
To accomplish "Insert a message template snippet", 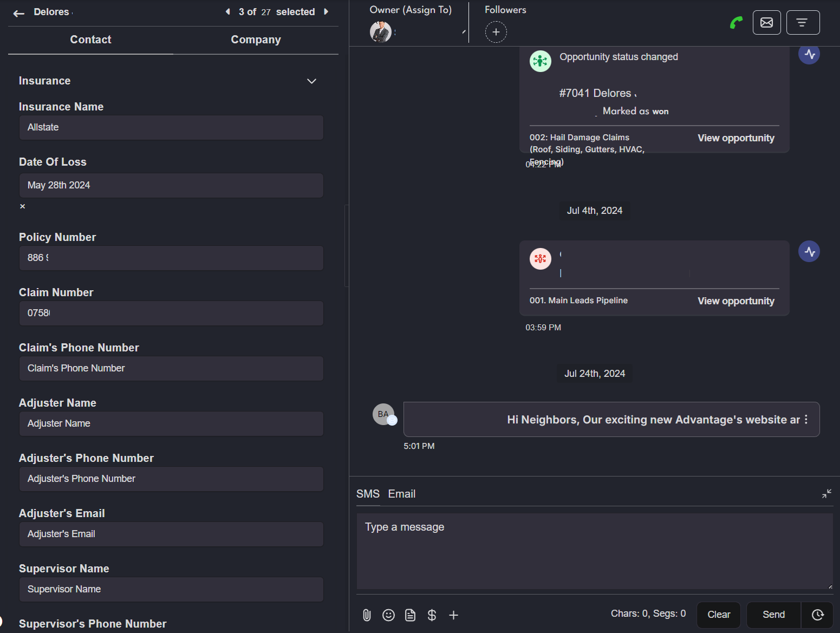I will (x=411, y=615).
